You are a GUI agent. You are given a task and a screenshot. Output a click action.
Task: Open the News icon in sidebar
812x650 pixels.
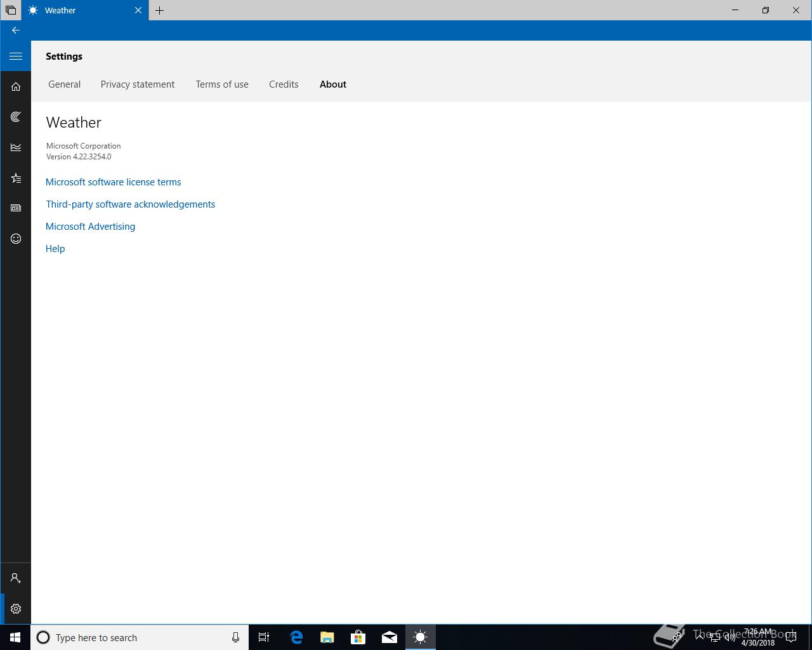(16, 208)
